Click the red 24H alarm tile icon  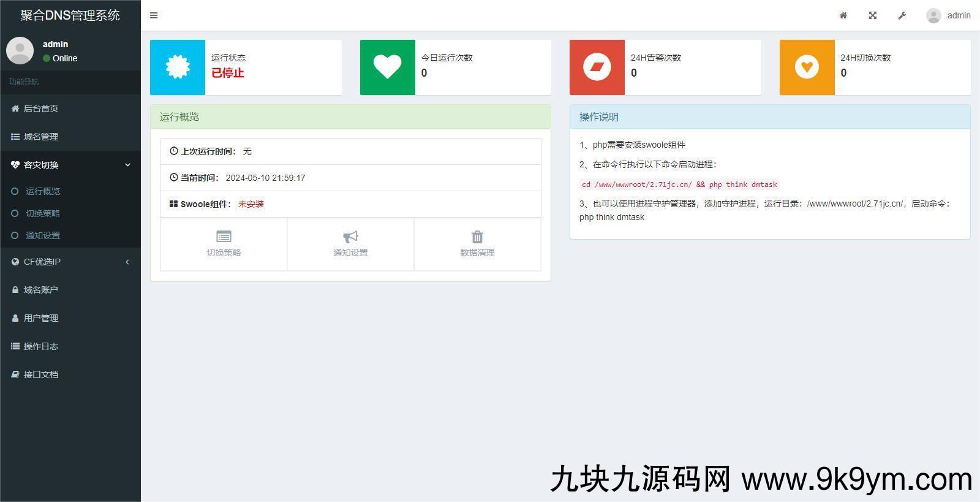tap(597, 67)
